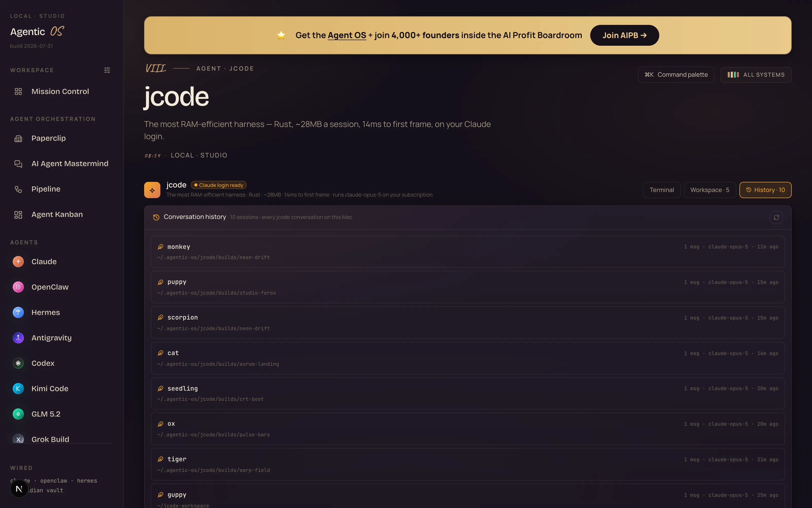The height and width of the screenshot is (508, 812).
Task: Click the '16m ago' timestamp on cat row
Action: 768,354
